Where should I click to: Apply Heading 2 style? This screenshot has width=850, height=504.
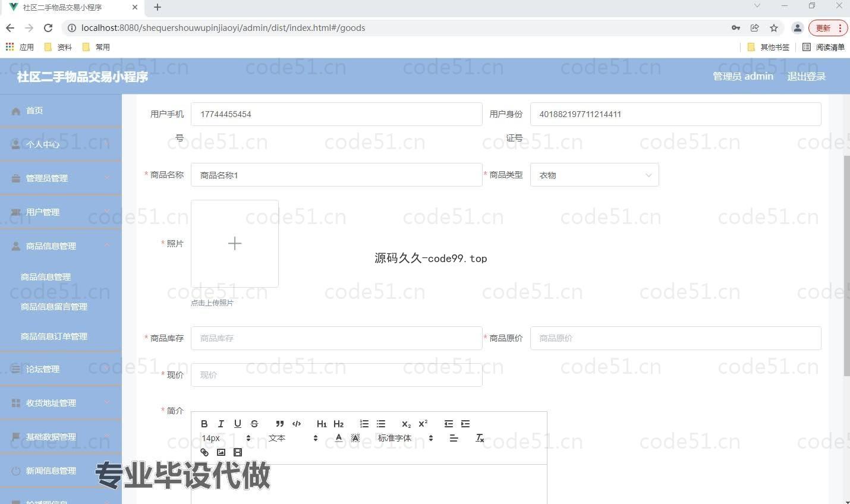click(x=338, y=424)
